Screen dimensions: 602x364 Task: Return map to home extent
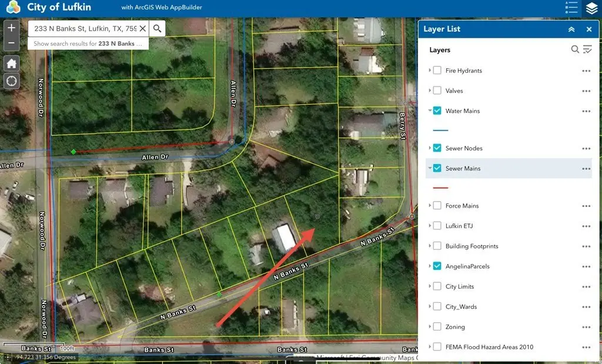click(12, 64)
